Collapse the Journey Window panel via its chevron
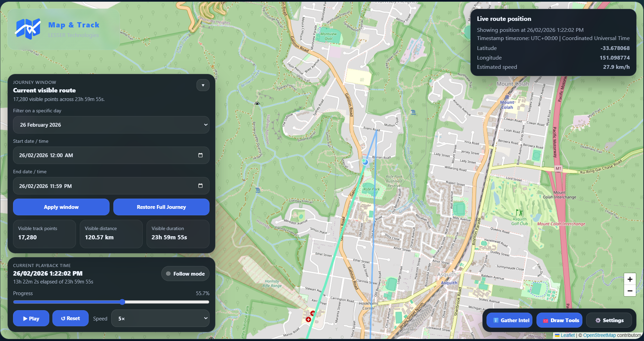Viewport: 644px width, 341px height. click(x=203, y=85)
